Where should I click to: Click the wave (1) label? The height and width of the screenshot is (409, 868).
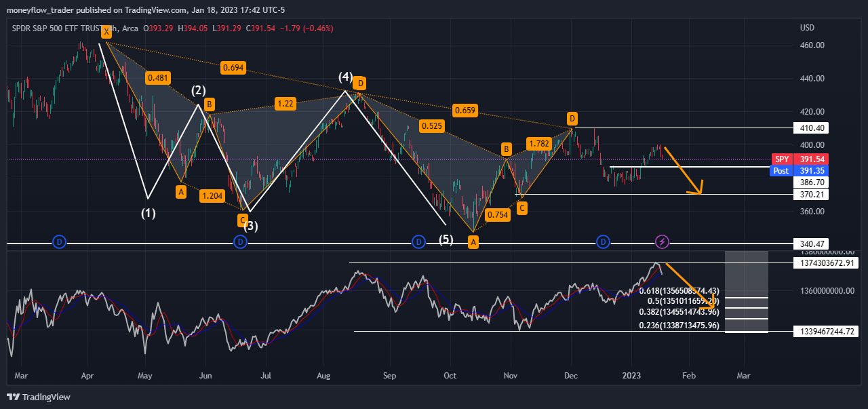point(149,213)
